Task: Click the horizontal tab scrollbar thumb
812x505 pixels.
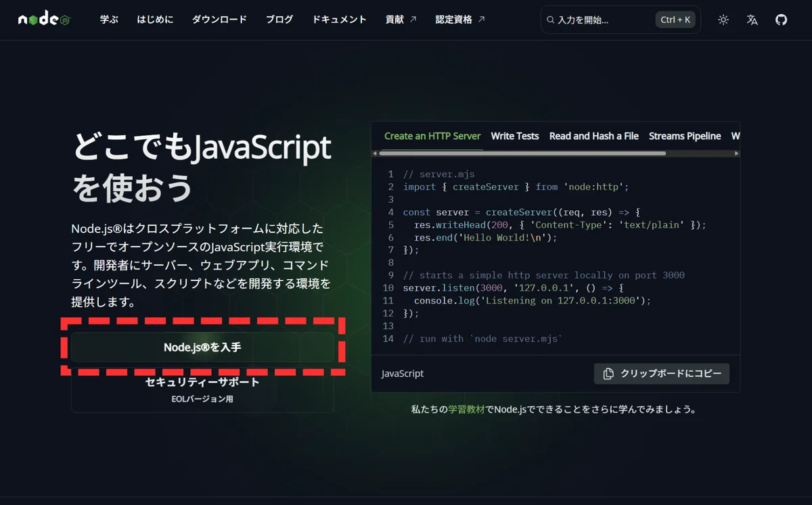Action: click(x=522, y=153)
